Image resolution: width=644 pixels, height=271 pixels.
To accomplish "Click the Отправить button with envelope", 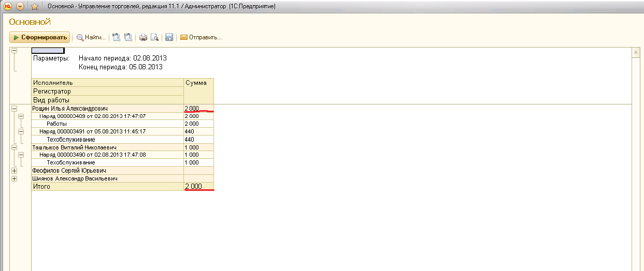I will (201, 37).
